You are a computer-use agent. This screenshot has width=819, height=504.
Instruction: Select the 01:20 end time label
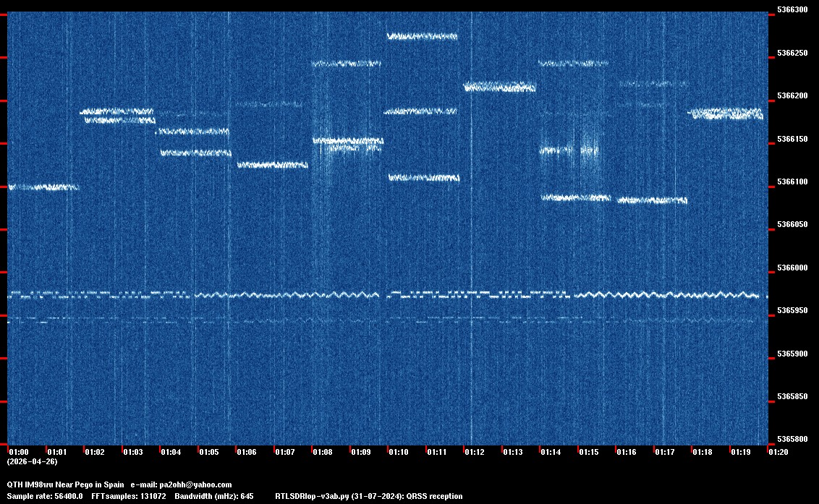tap(779, 452)
